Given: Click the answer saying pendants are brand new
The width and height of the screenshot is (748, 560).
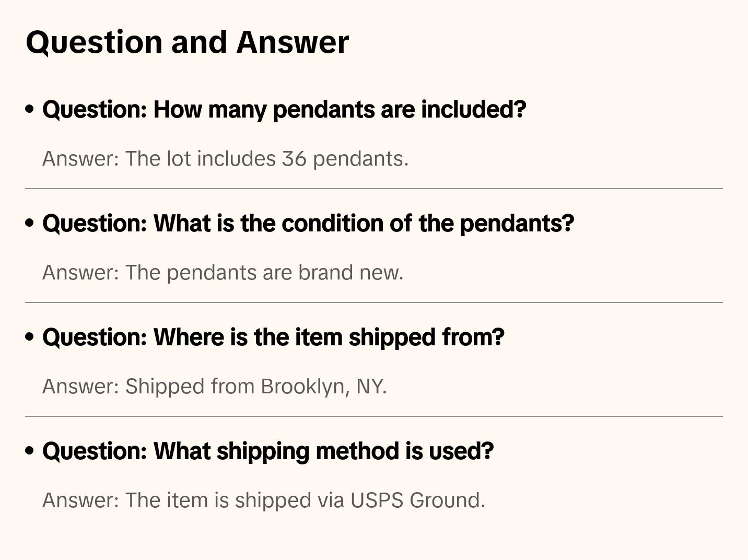Looking at the screenshot, I should 223,273.
